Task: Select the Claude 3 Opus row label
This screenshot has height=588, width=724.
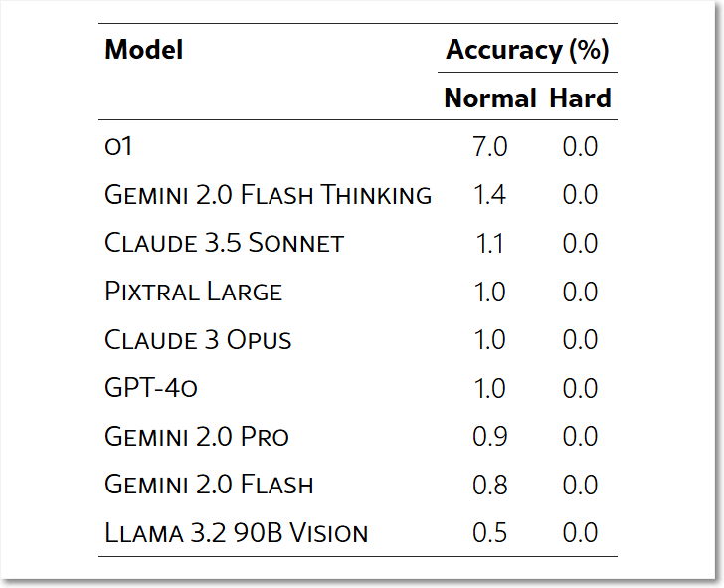Action: [198, 339]
